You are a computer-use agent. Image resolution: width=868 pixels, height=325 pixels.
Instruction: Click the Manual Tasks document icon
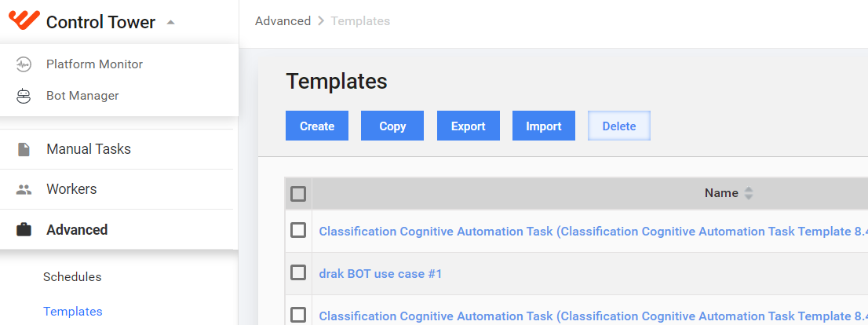click(x=24, y=149)
